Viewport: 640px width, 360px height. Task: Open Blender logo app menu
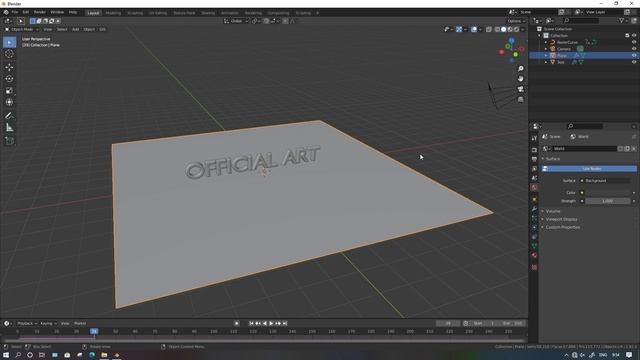coord(6,12)
